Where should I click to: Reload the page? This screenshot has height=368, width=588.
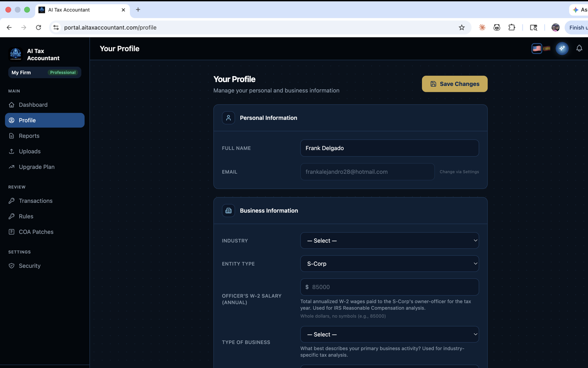(x=38, y=27)
